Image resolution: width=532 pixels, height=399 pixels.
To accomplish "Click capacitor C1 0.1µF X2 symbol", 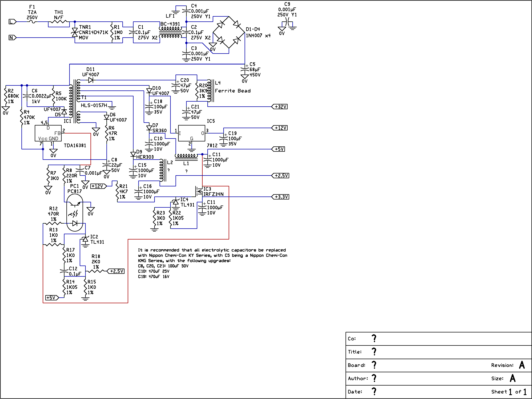I will (133, 32).
